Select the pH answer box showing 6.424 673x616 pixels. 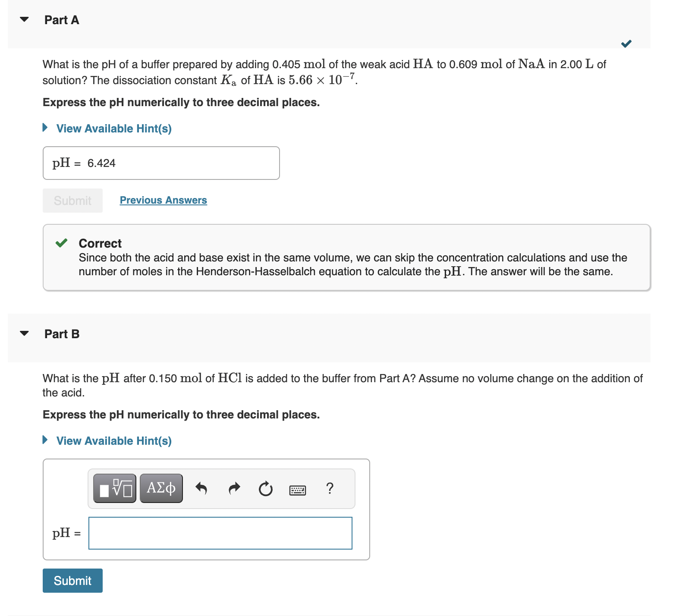[x=161, y=163]
